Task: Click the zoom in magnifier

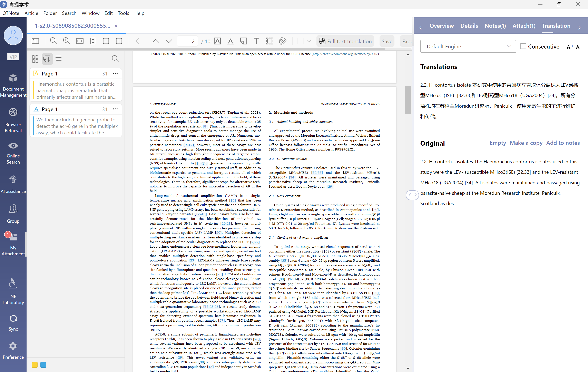Action: (x=67, y=41)
